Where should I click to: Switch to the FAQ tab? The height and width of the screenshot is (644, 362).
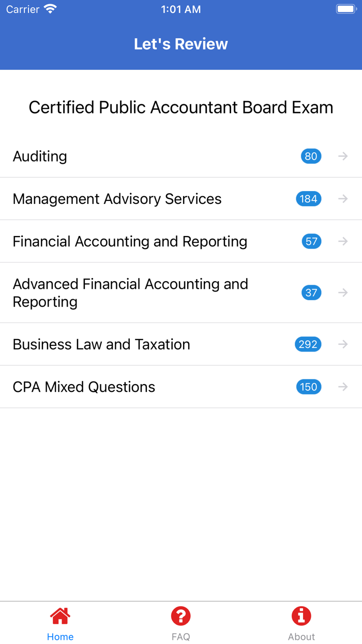coord(180,621)
